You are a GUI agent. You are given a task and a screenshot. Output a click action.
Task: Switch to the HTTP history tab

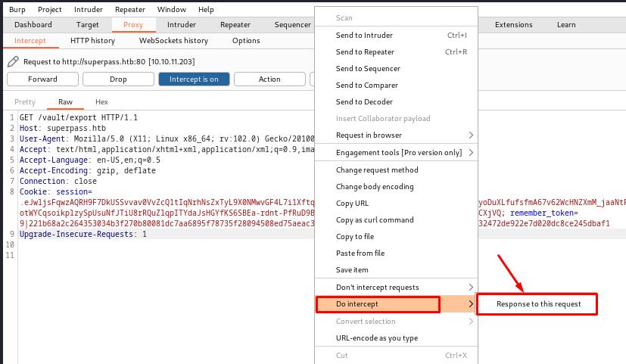pyautogui.click(x=92, y=41)
